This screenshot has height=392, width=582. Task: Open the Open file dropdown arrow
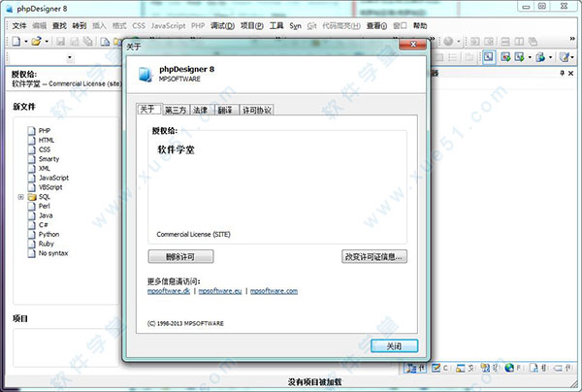pos(47,42)
